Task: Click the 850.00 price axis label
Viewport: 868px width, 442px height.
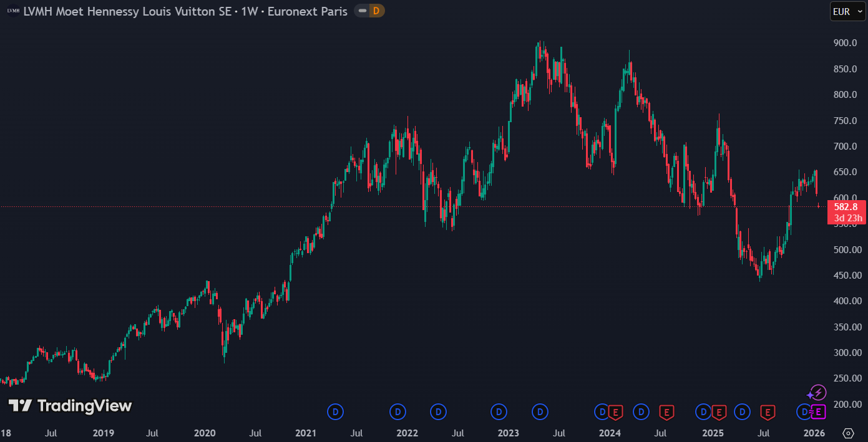Action: click(845, 69)
